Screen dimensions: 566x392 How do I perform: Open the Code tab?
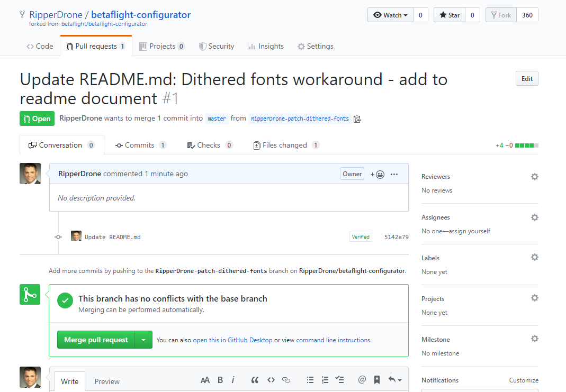pyautogui.click(x=40, y=46)
